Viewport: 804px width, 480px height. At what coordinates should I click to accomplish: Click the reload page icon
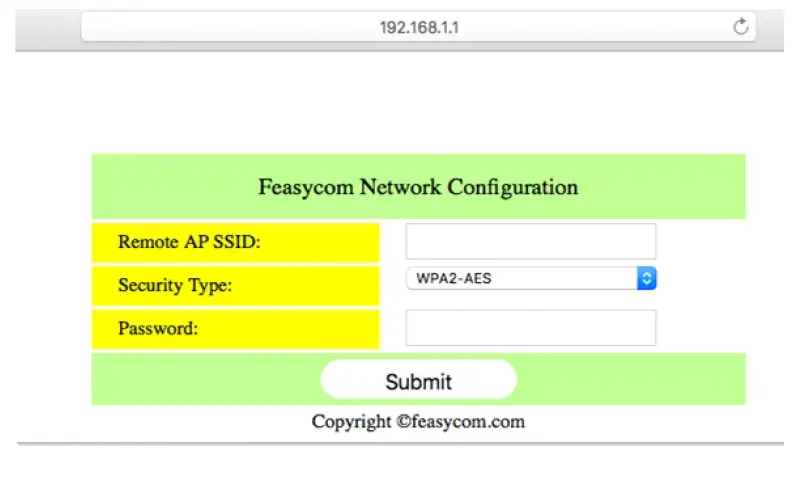pos(741,27)
